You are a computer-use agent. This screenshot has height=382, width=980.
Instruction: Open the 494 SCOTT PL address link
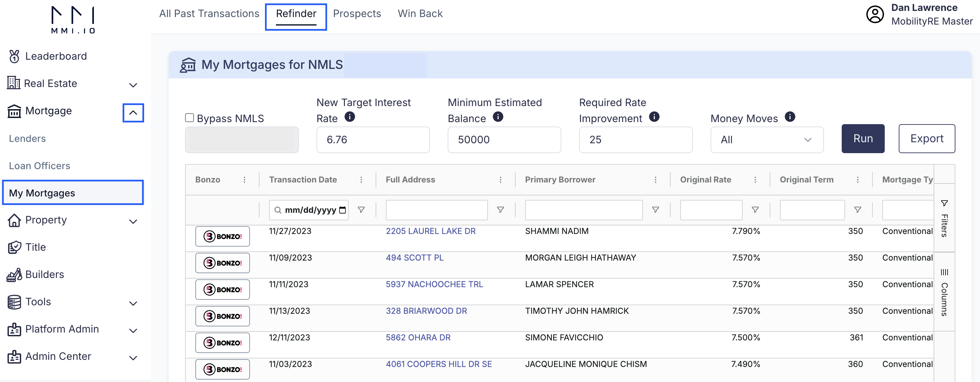414,258
